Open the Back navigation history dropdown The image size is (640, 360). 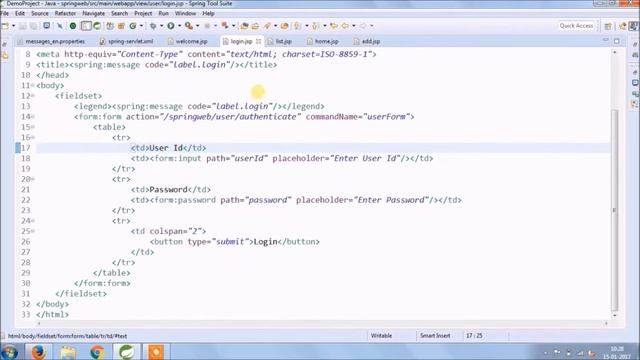(x=353, y=26)
